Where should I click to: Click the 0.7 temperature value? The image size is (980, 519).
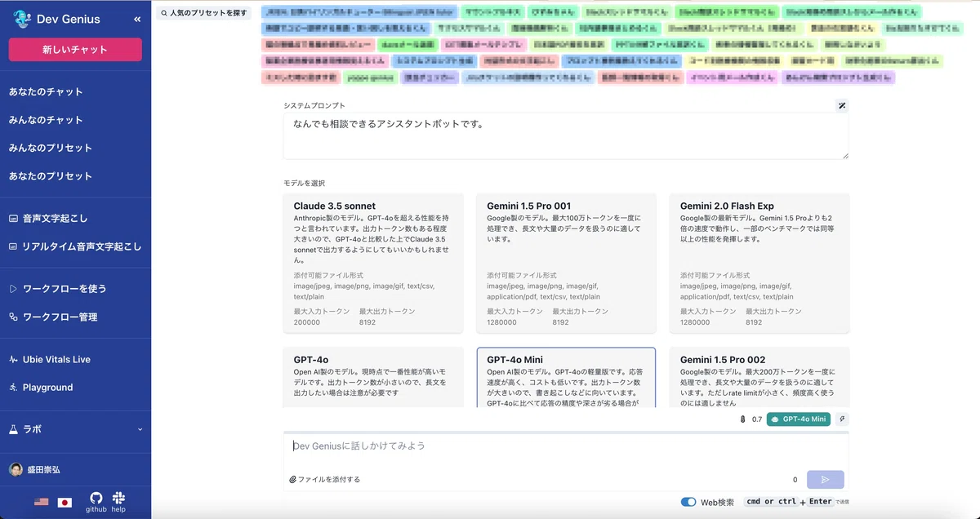click(x=756, y=419)
